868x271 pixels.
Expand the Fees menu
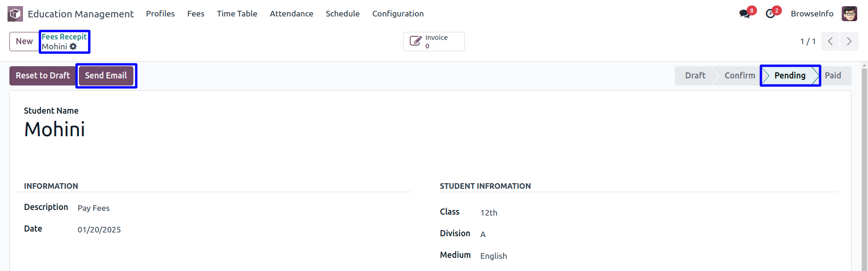[x=196, y=14]
